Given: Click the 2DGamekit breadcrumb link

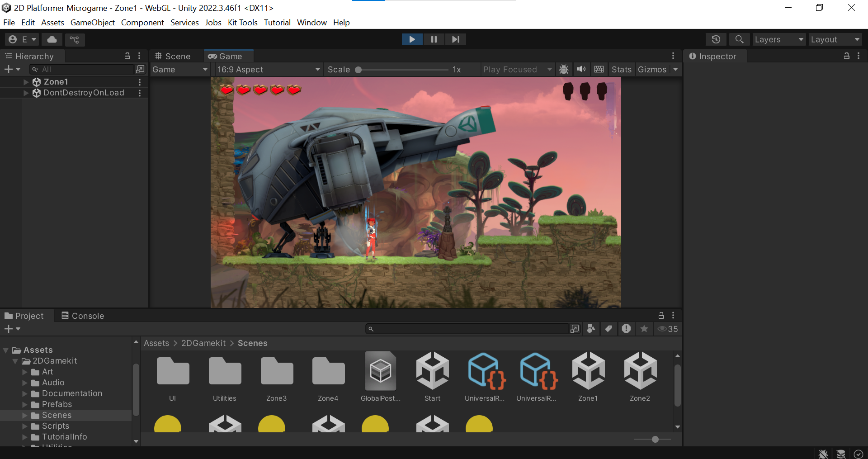Looking at the screenshot, I should (203, 343).
